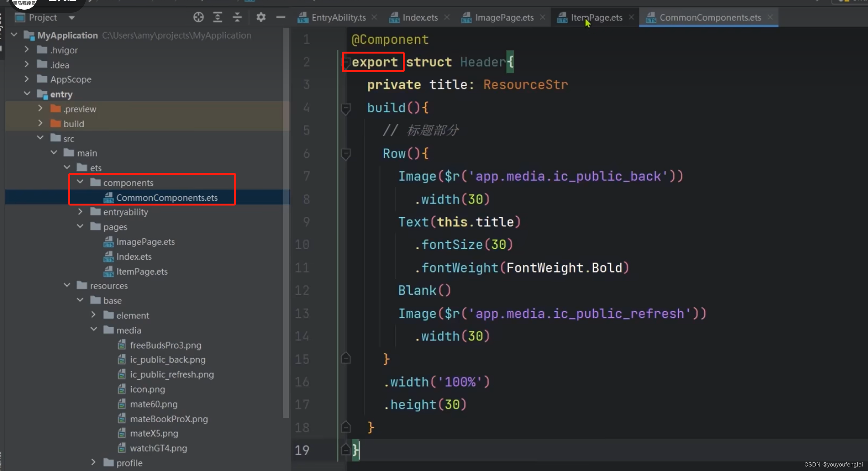The width and height of the screenshot is (868, 471).
Task: Select the components folder label
Action: pyautogui.click(x=128, y=182)
